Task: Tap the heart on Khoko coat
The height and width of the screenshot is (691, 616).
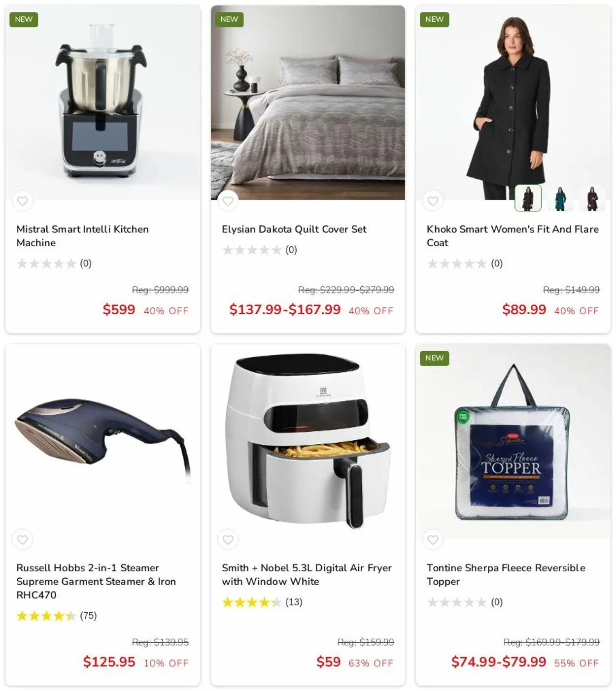Action: pyautogui.click(x=433, y=201)
